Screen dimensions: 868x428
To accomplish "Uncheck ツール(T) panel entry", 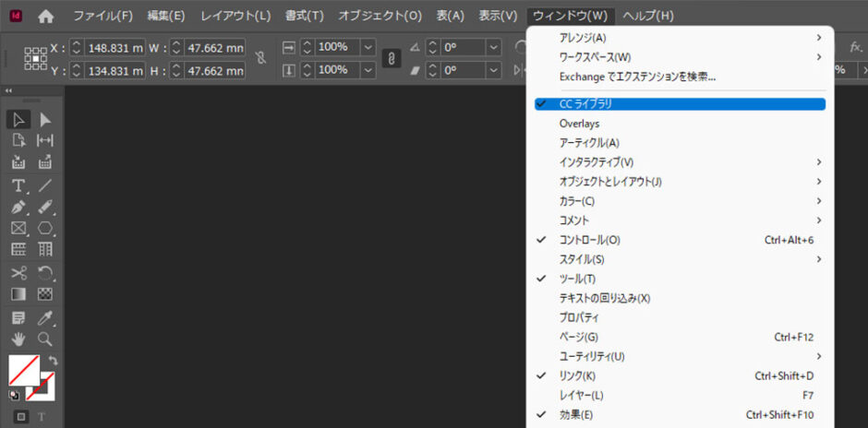I will (x=680, y=279).
